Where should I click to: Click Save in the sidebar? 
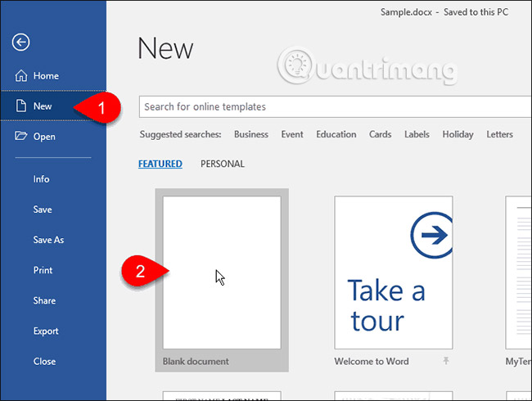coord(43,210)
